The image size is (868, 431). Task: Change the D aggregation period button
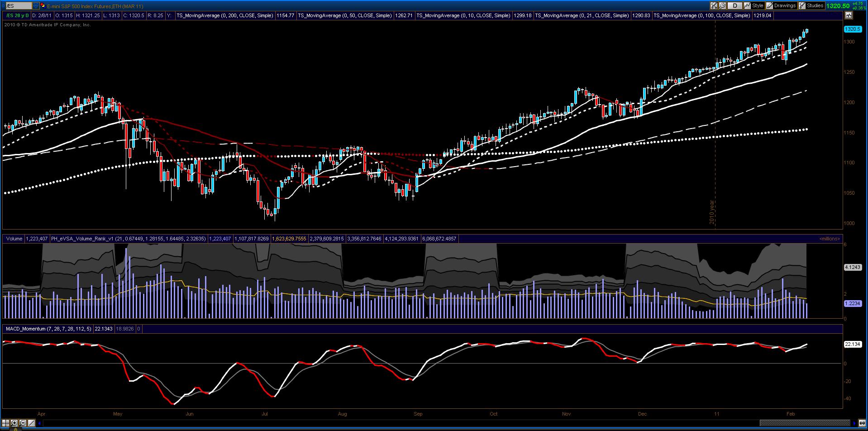(734, 6)
